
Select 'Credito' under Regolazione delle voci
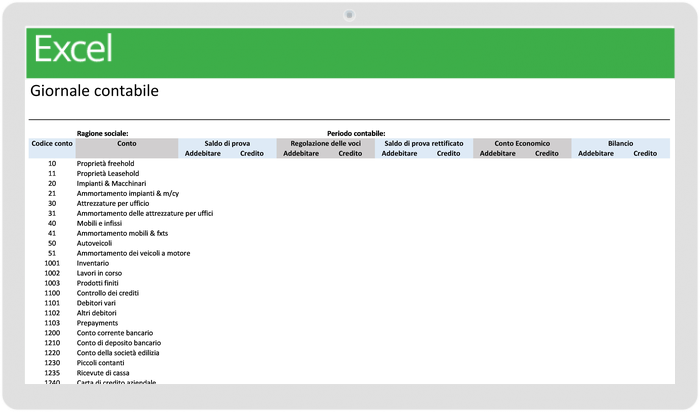click(x=350, y=153)
